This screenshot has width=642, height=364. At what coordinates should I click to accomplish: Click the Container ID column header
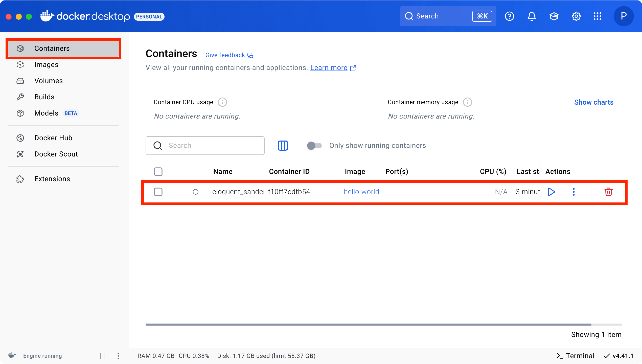[x=289, y=172]
